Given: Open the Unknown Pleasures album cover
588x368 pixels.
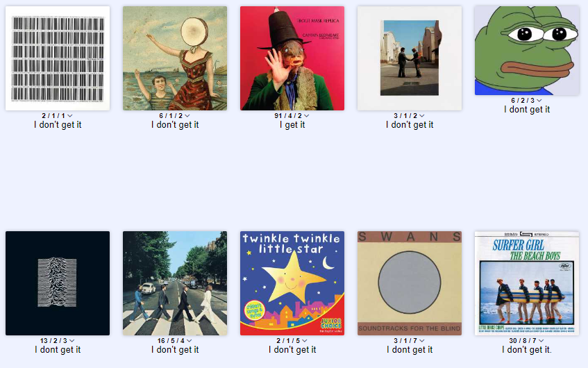Looking at the screenshot, I should click(x=58, y=283).
